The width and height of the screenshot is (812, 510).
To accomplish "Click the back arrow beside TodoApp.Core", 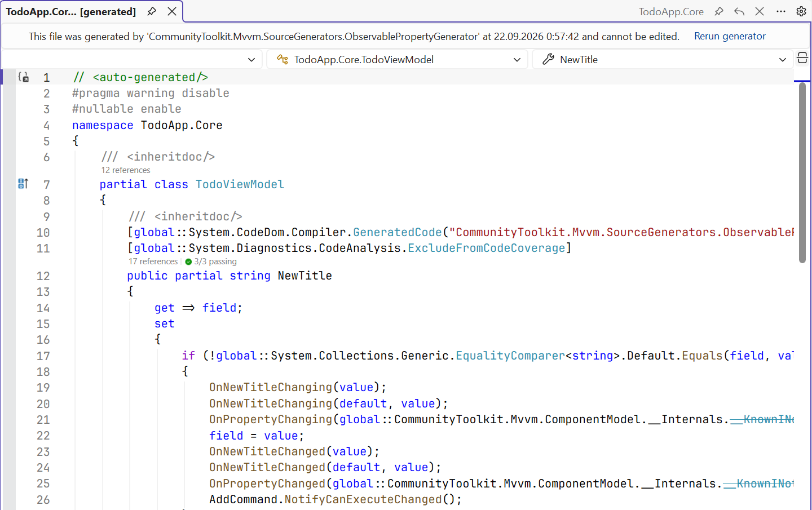I will (x=739, y=11).
